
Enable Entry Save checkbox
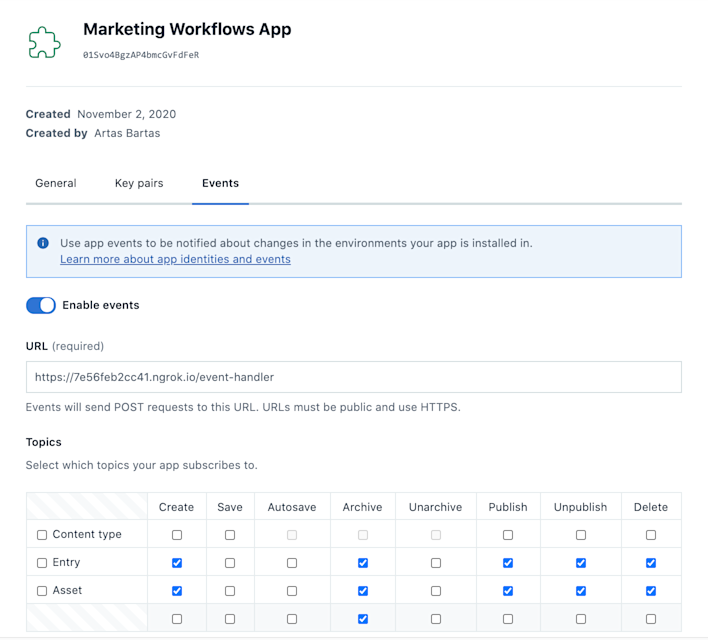[x=230, y=563]
